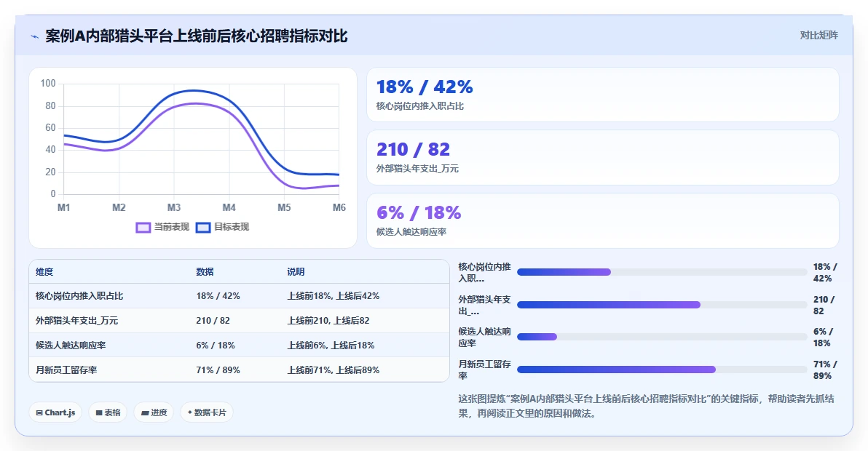
Task: Click the summary paragraph starting 这张图提炼
Action: click(x=646, y=406)
